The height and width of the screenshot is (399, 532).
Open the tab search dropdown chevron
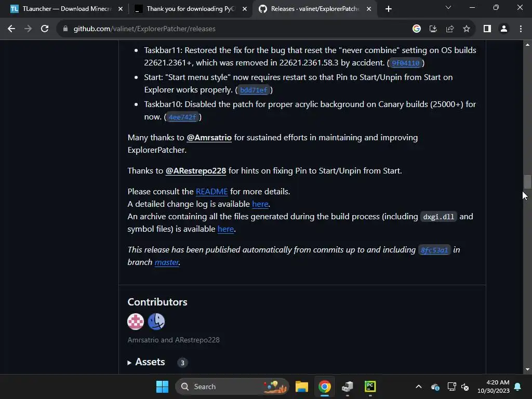pyautogui.click(x=448, y=7)
